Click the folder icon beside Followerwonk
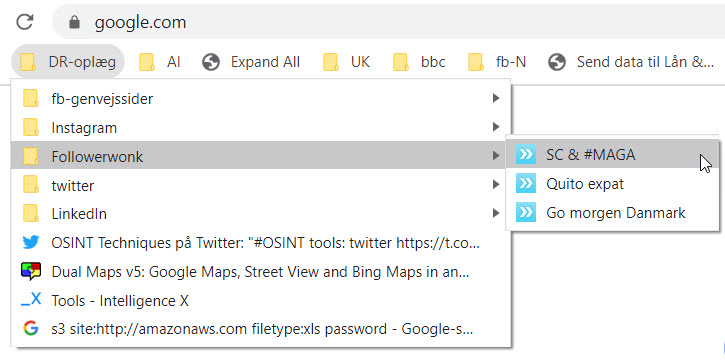The image size is (725, 361). click(x=31, y=156)
